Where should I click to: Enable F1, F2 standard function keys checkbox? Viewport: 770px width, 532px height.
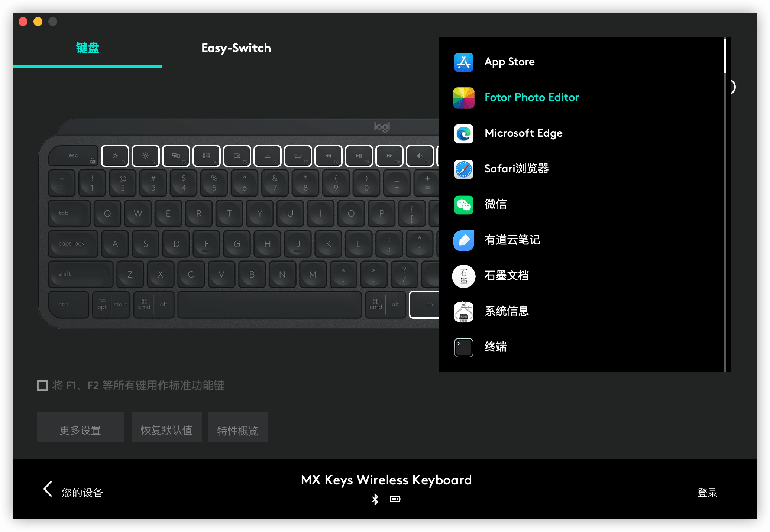pyautogui.click(x=42, y=386)
